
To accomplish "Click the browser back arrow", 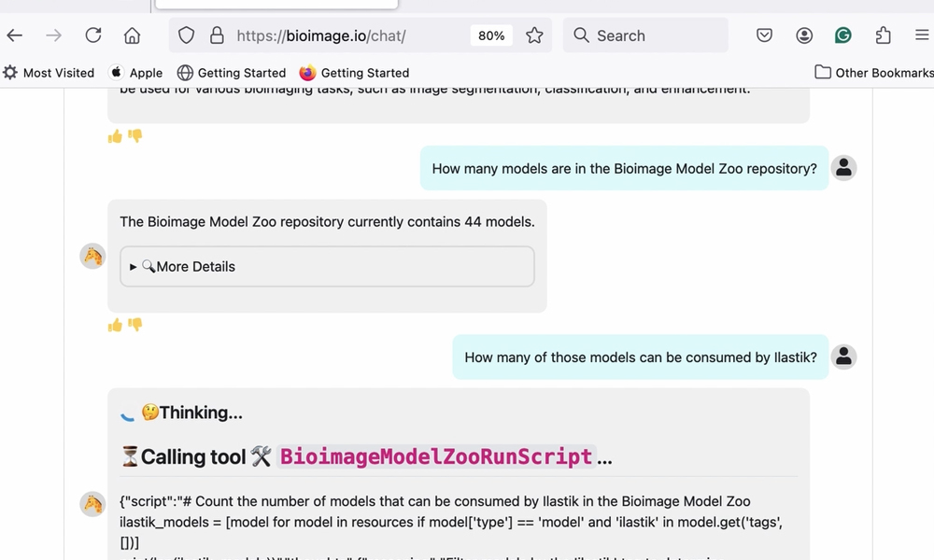I will pos(15,35).
